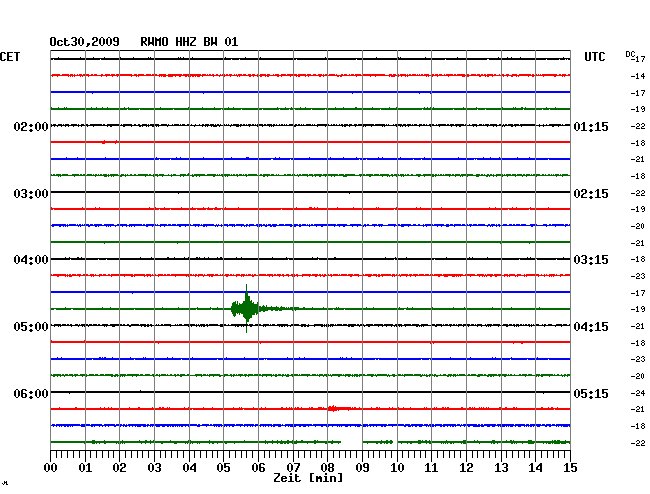Viewport: 650px width, 494px height.
Task: Select the station header "RWMO HHZ BW 01"
Action: pos(189,42)
